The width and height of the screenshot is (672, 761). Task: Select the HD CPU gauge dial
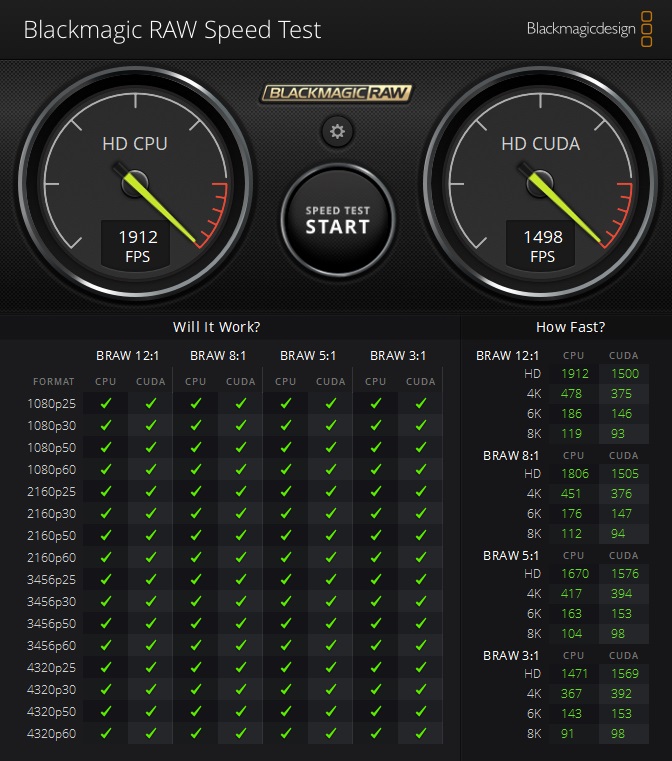coord(135,183)
